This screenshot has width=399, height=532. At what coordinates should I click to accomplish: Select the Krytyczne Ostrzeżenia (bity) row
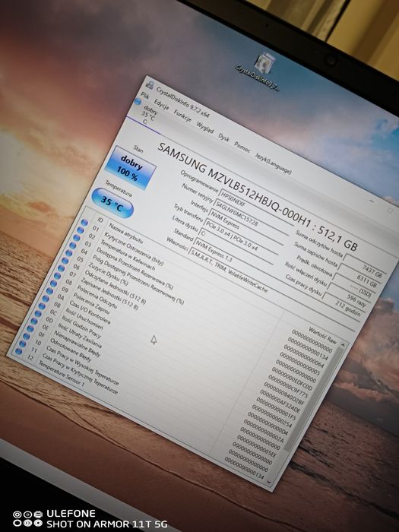point(134,249)
